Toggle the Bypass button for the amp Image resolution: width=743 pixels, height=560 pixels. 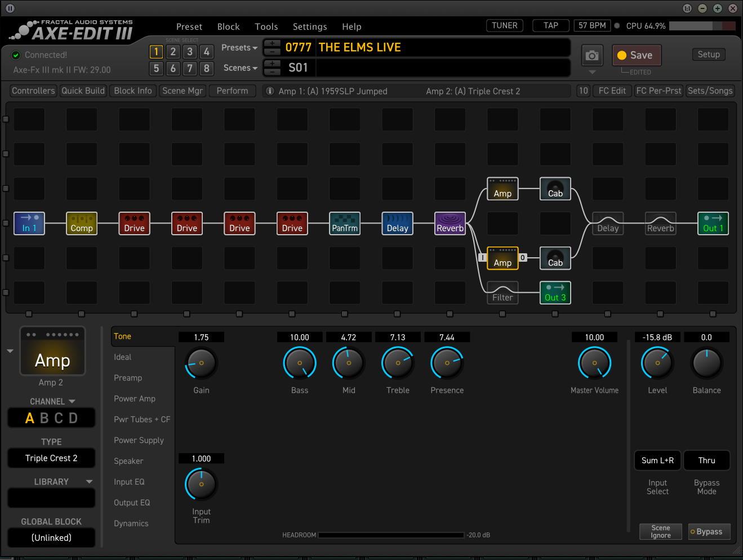(x=709, y=532)
